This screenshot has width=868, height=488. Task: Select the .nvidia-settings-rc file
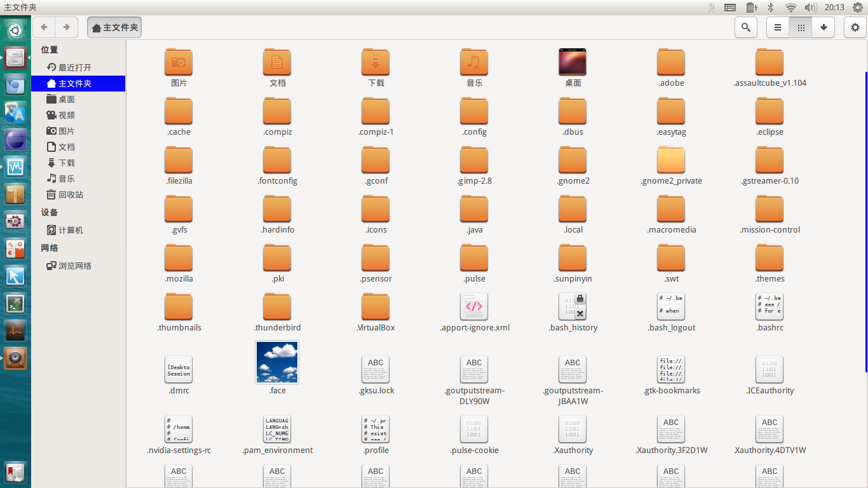click(179, 430)
